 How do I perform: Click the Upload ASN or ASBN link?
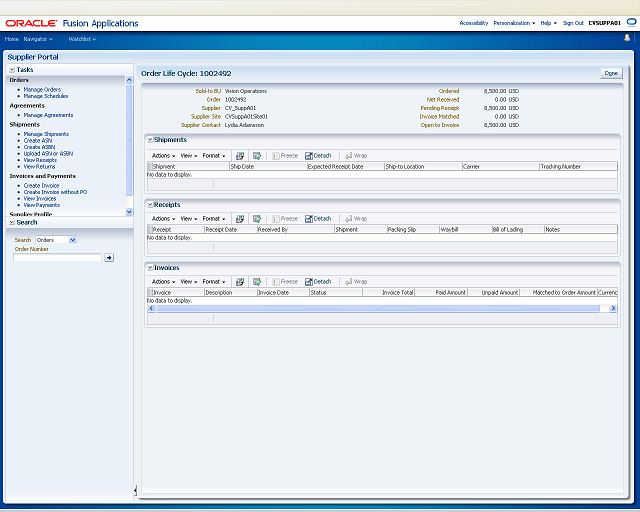(48, 154)
